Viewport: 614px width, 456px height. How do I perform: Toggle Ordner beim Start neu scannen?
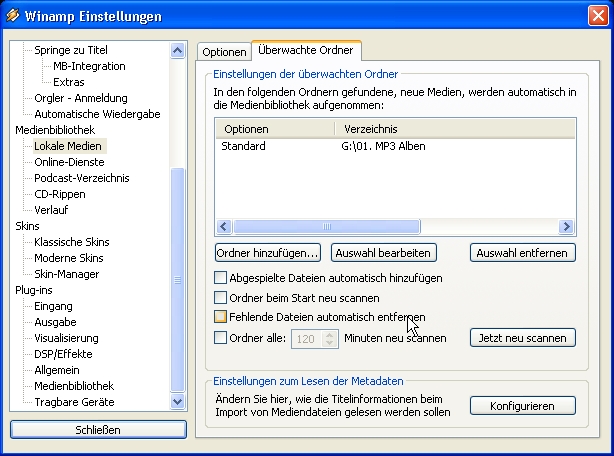click(x=220, y=298)
